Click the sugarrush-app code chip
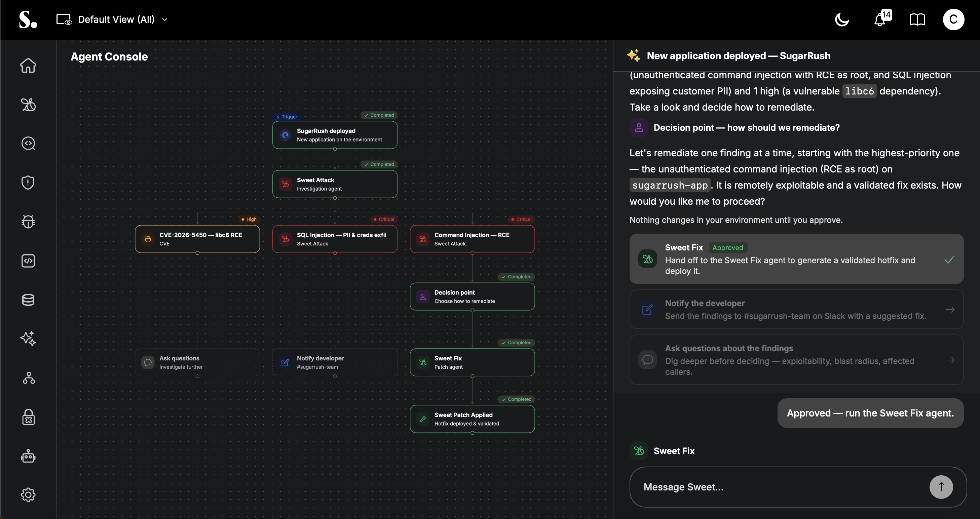 point(670,185)
